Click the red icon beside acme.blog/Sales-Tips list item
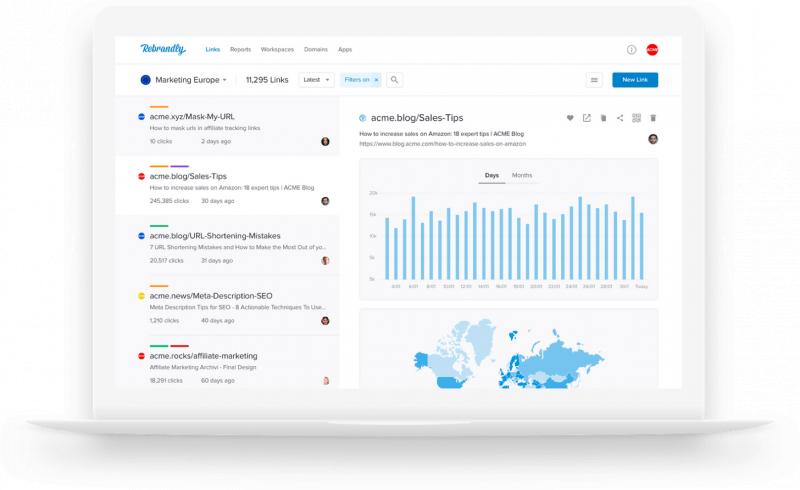 pos(141,176)
